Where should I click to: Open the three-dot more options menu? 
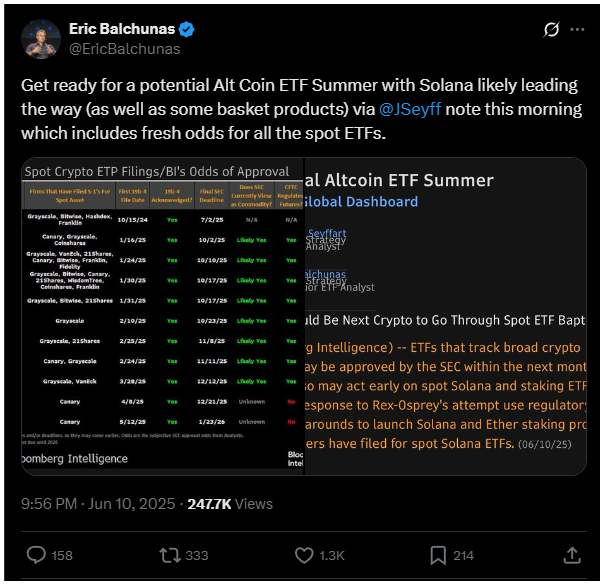577,30
